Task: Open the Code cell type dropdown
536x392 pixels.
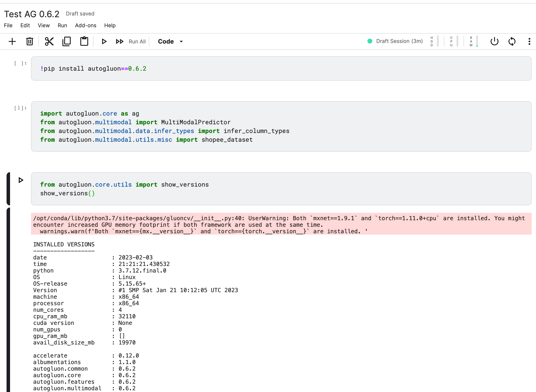Action: 170,41
